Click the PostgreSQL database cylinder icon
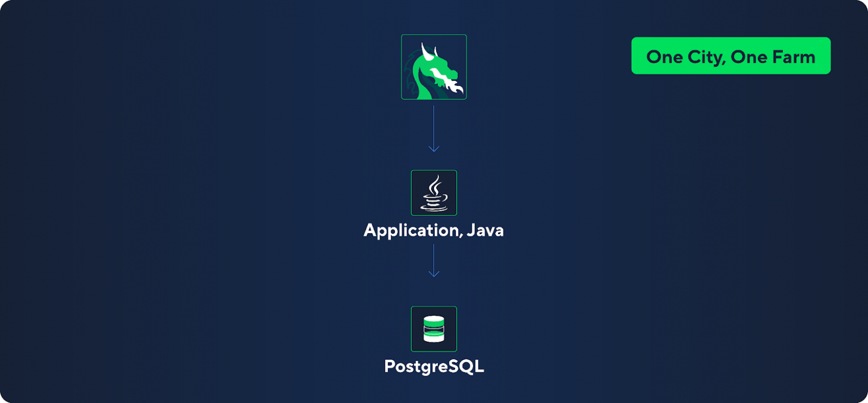The height and width of the screenshot is (403, 868). tap(434, 329)
